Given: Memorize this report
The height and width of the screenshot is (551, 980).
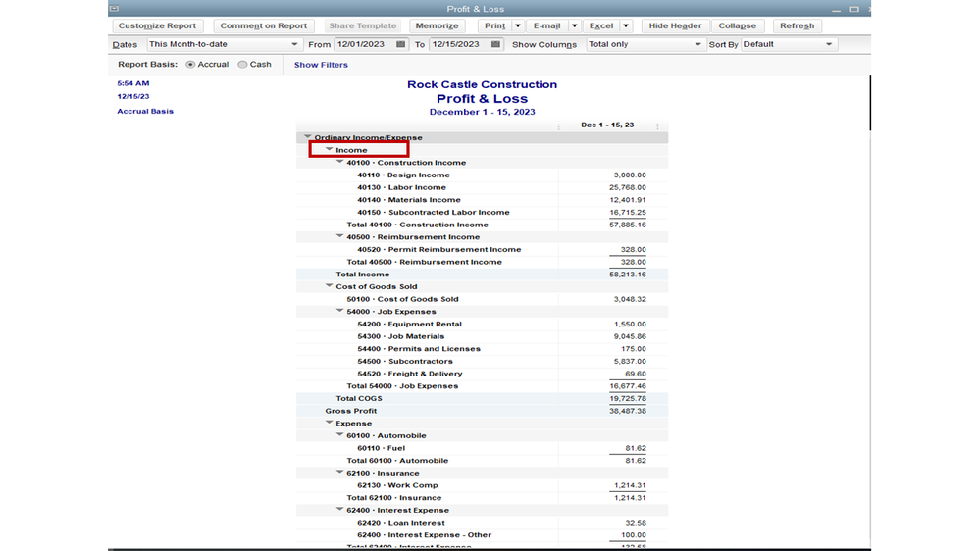Looking at the screenshot, I should coord(437,25).
